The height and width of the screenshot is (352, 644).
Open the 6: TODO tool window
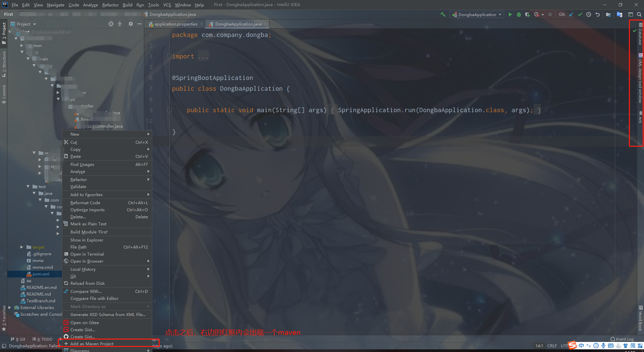click(x=42, y=339)
